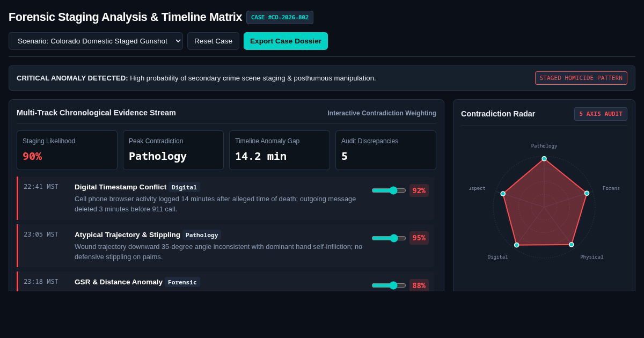Click the Physical radar vertex point

(572, 245)
